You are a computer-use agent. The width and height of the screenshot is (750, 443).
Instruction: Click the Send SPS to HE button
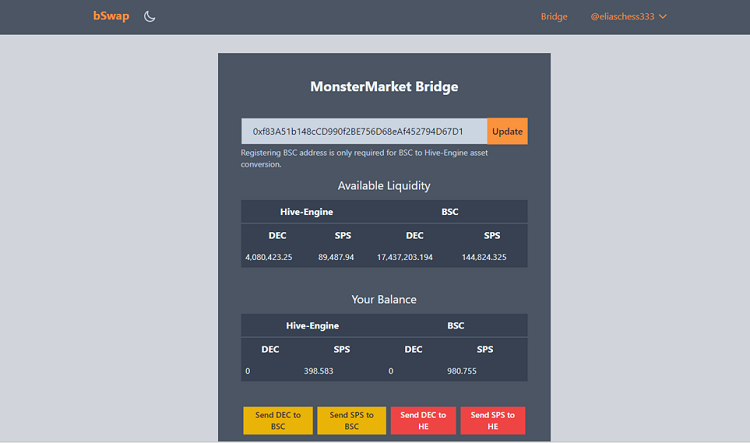tap(493, 421)
